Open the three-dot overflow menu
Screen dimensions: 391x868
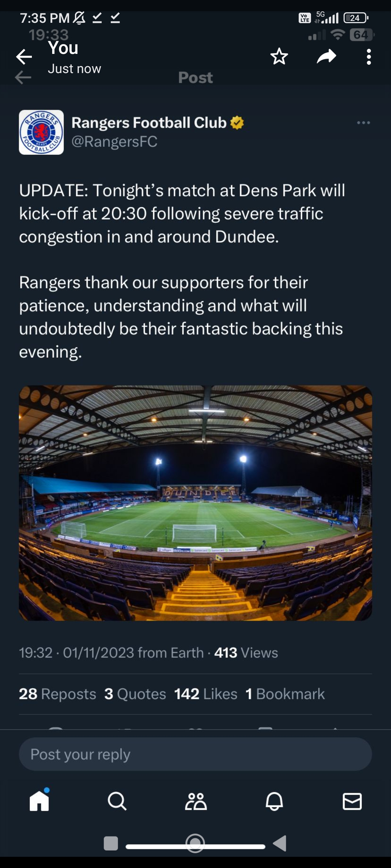point(369,57)
